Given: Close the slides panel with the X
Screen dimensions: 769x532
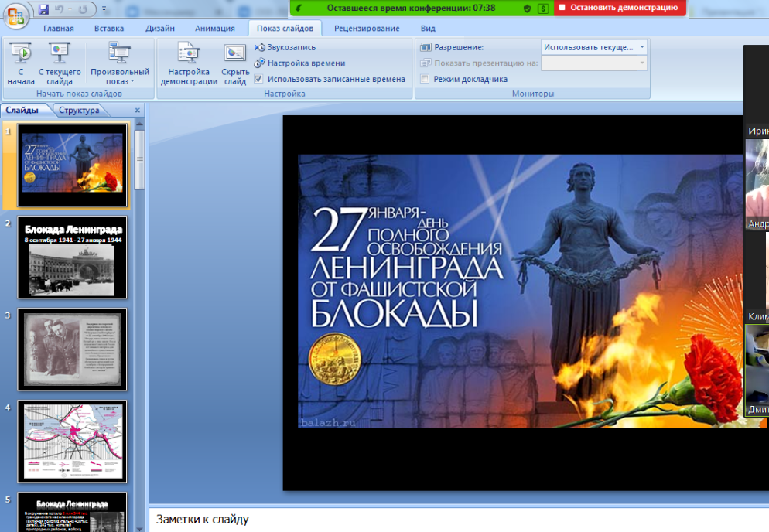Looking at the screenshot, I should pos(138,111).
